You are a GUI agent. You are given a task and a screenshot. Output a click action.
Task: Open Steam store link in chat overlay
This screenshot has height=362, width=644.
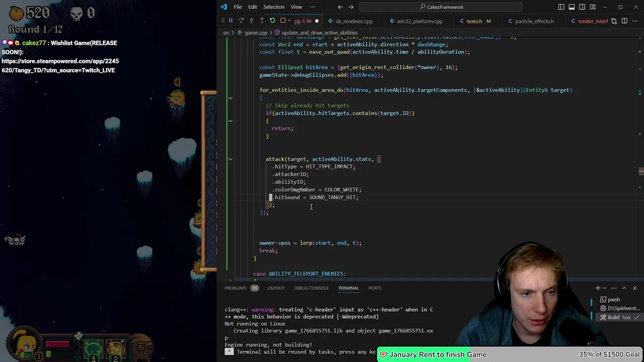click(60, 65)
